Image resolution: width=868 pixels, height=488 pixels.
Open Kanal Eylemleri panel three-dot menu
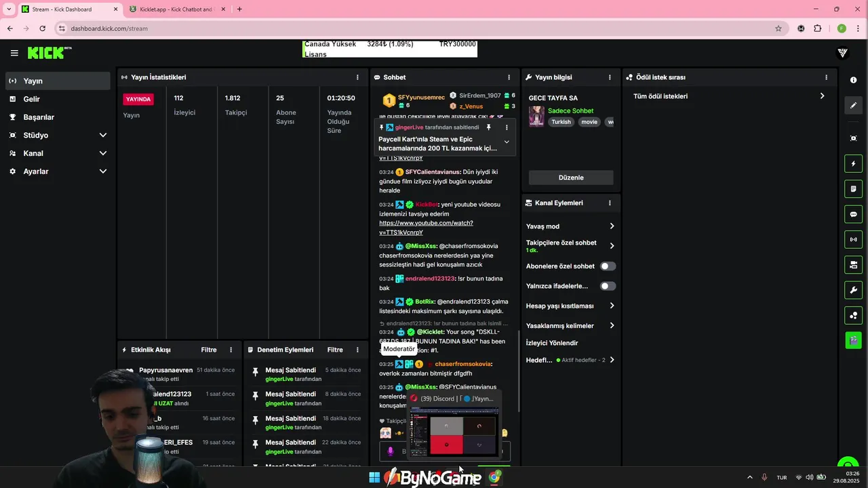coord(610,203)
